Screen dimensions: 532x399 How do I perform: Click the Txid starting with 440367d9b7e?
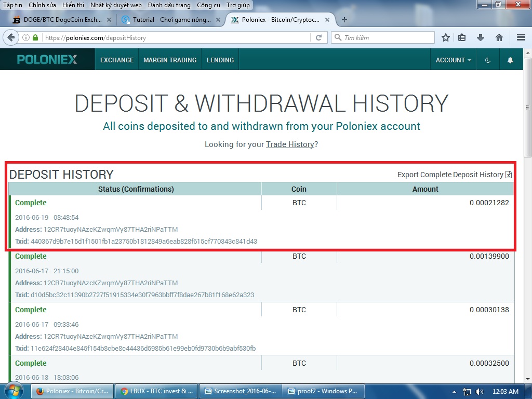pyautogui.click(x=144, y=241)
